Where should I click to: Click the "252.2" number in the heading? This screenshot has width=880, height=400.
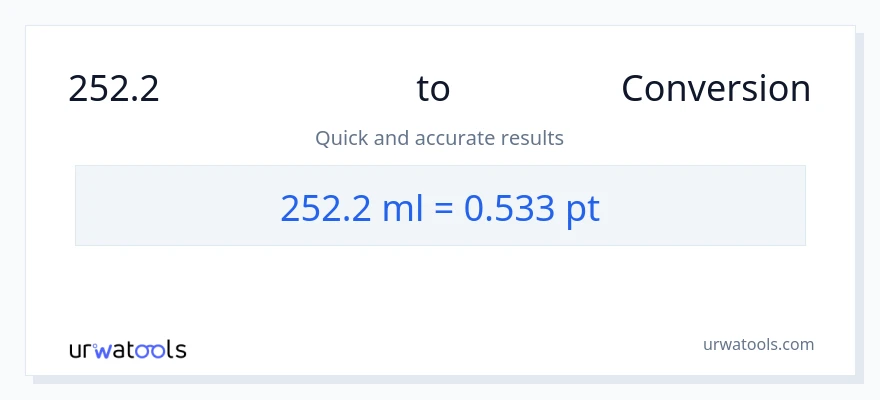point(114,89)
